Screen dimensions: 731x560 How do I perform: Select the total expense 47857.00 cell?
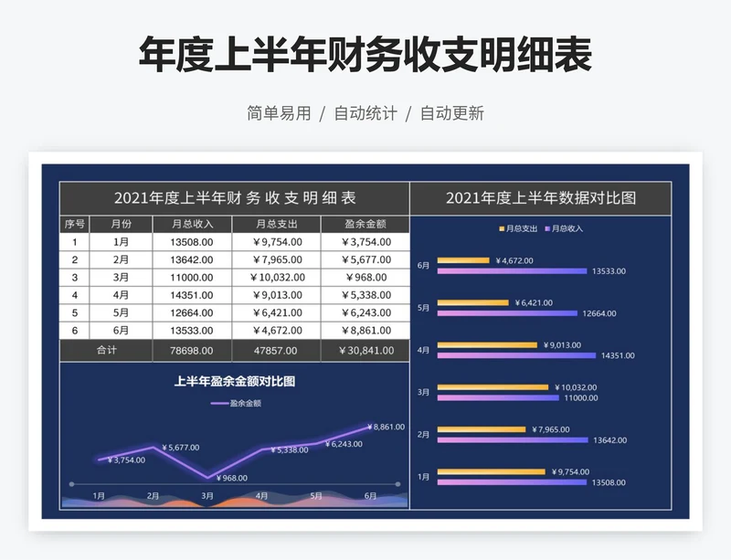277,351
